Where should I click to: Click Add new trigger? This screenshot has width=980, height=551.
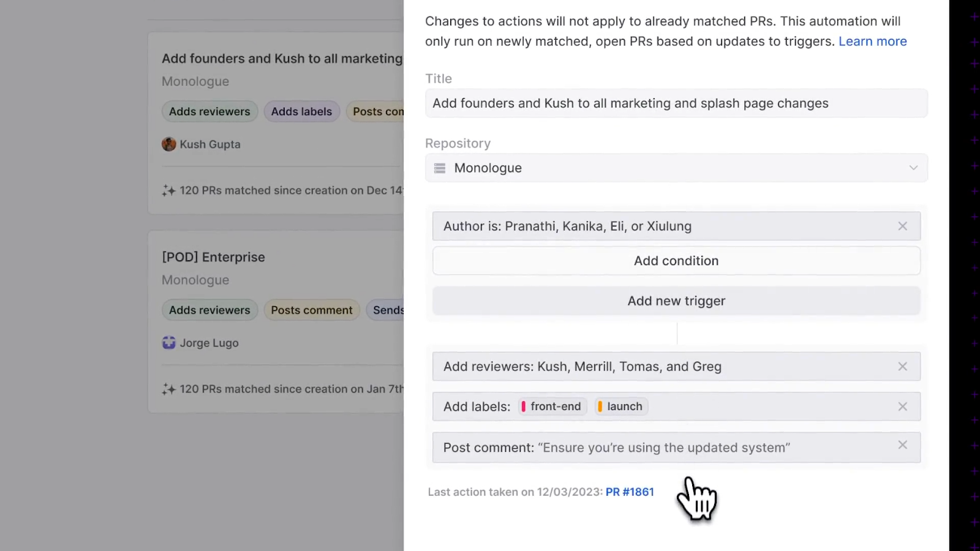pos(676,301)
